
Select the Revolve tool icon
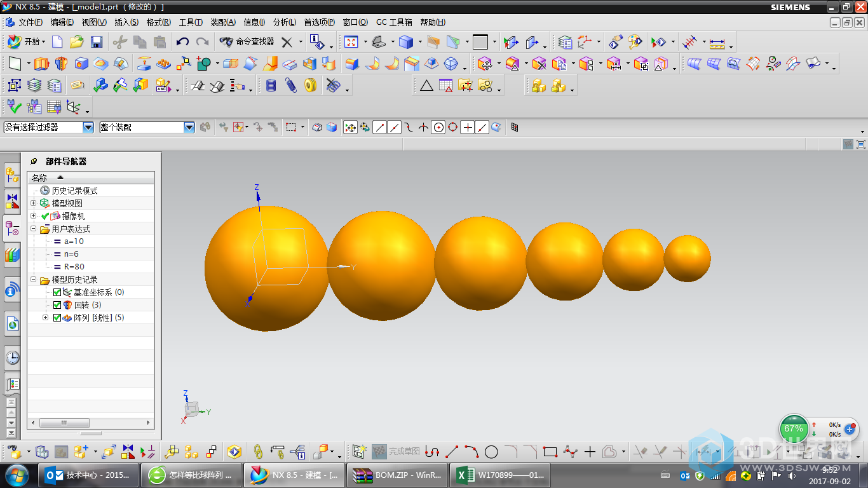(x=61, y=64)
